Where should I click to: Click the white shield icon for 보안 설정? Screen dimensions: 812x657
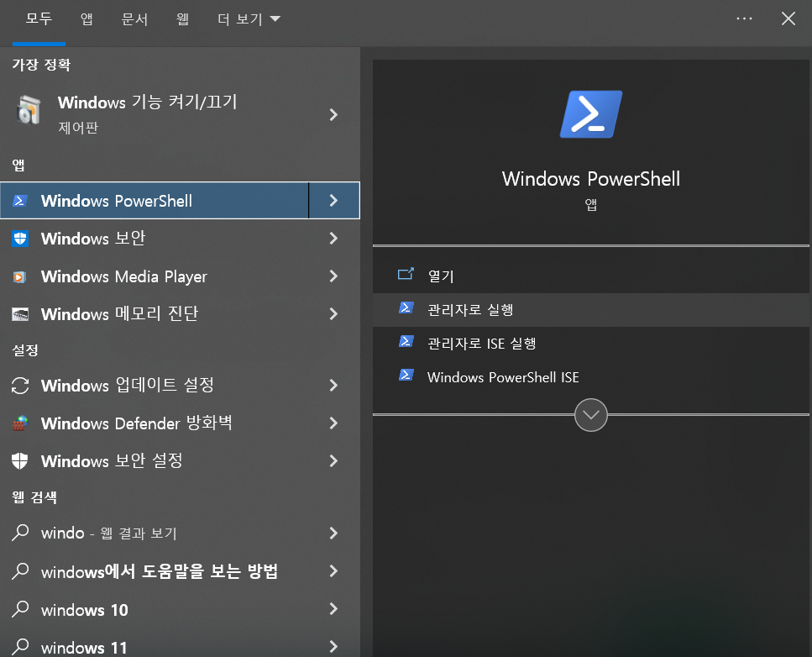click(x=19, y=461)
